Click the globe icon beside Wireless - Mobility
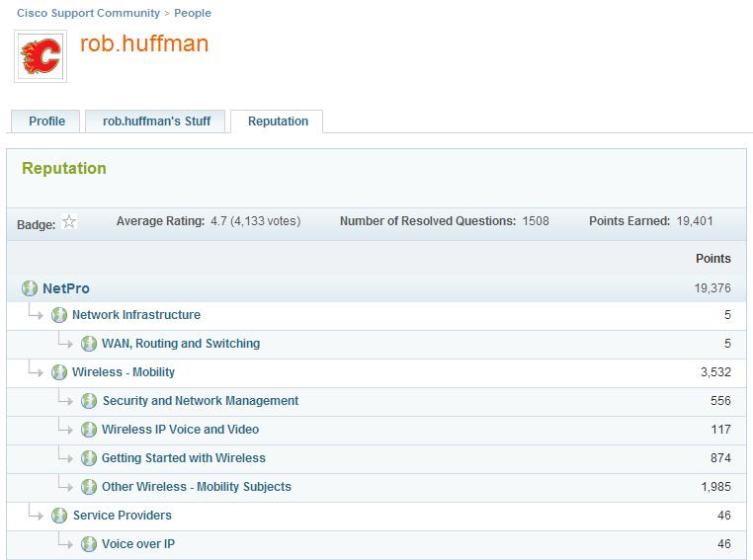The image size is (753, 560). point(59,372)
